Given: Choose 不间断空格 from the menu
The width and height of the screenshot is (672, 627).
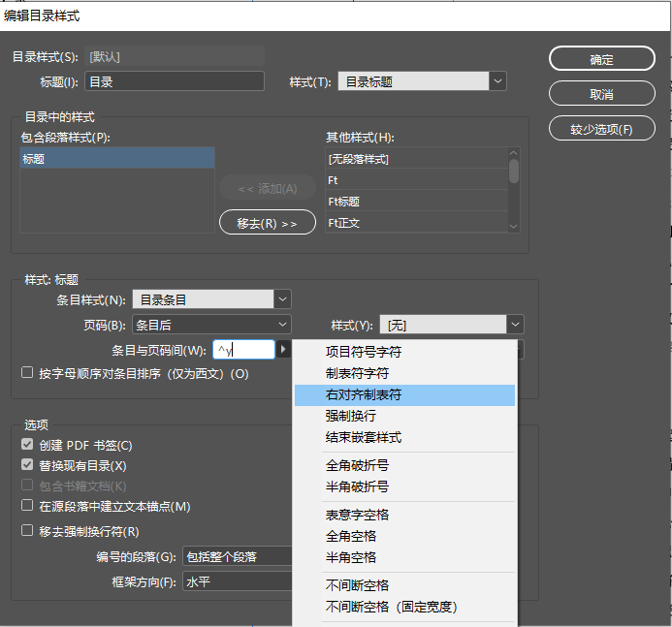Looking at the screenshot, I should pyautogui.click(x=405, y=585).
